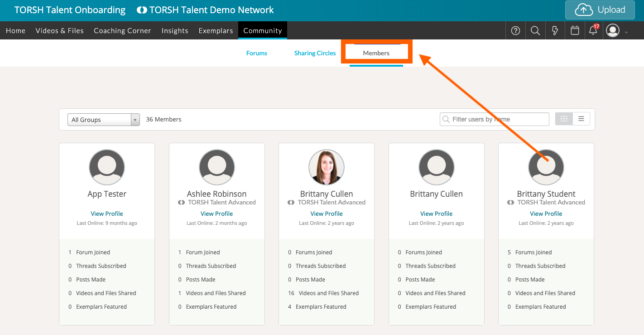Click Brittany Cullen's profile photo
Screen dimensions: 644x335
(327, 167)
